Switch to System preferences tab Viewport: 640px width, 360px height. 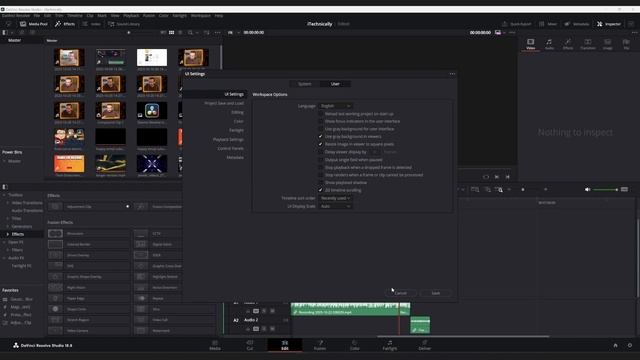[x=304, y=84]
